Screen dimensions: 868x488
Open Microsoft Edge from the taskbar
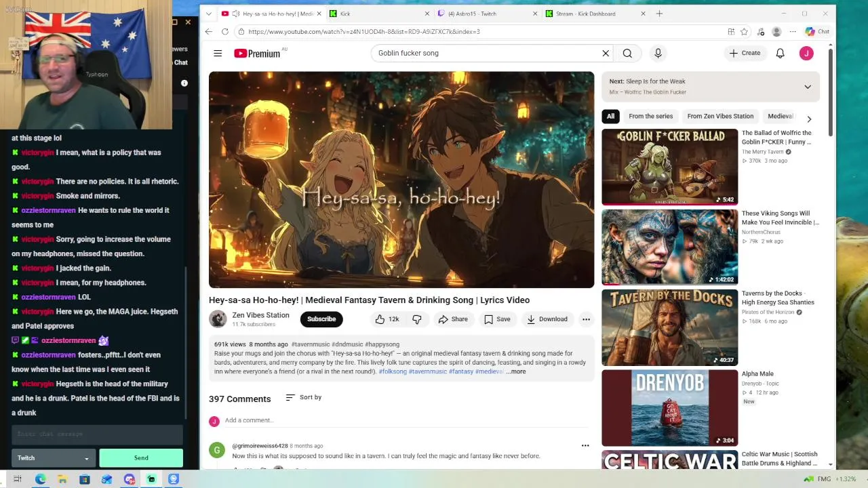(x=41, y=479)
